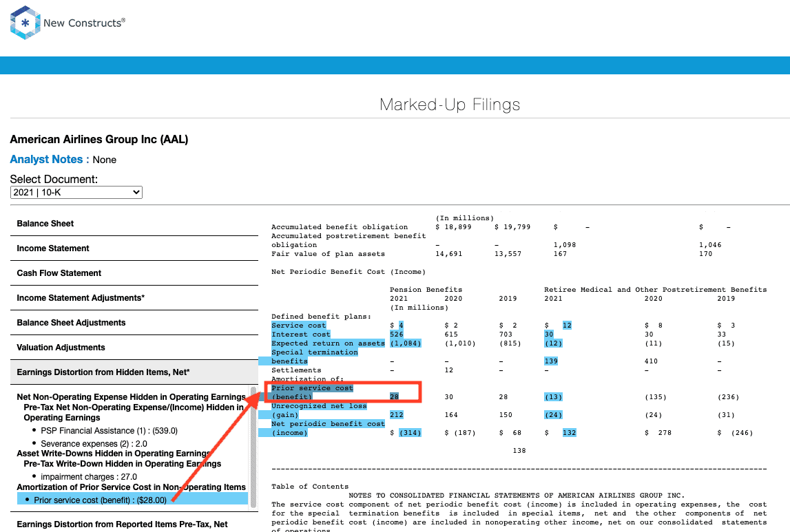The width and height of the screenshot is (790, 532).
Task: Click the Marked-Up Filings page title
Action: pos(450,104)
